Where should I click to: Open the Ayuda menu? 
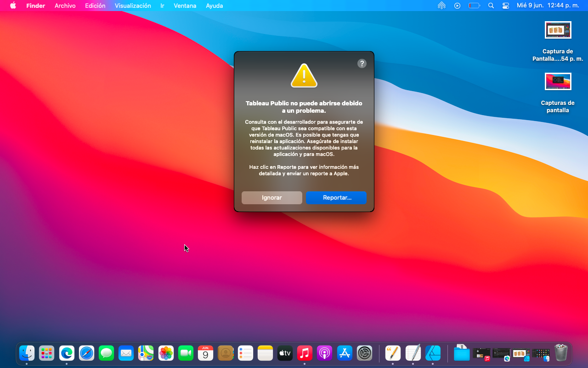coord(214,6)
